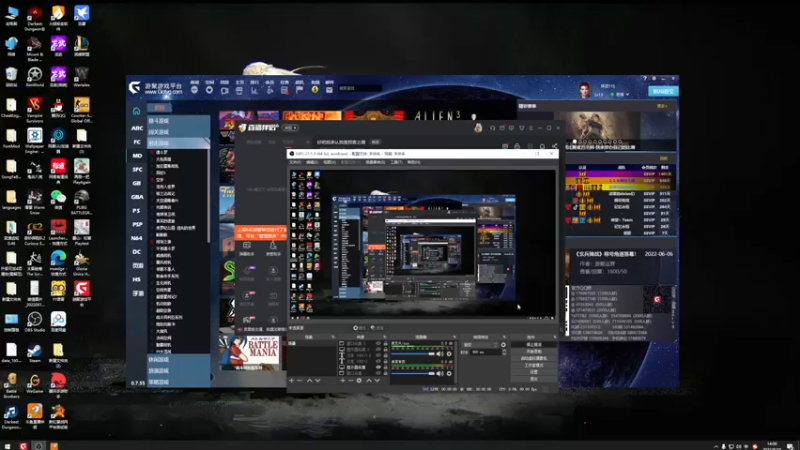The height and width of the screenshot is (450, 800).
Task: Open the 战队 team flag icon in Gotvg
Action: [x=299, y=90]
